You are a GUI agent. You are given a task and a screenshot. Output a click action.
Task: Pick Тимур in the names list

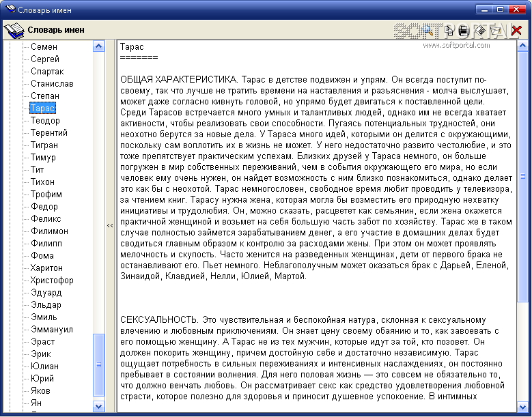click(x=43, y=157)
